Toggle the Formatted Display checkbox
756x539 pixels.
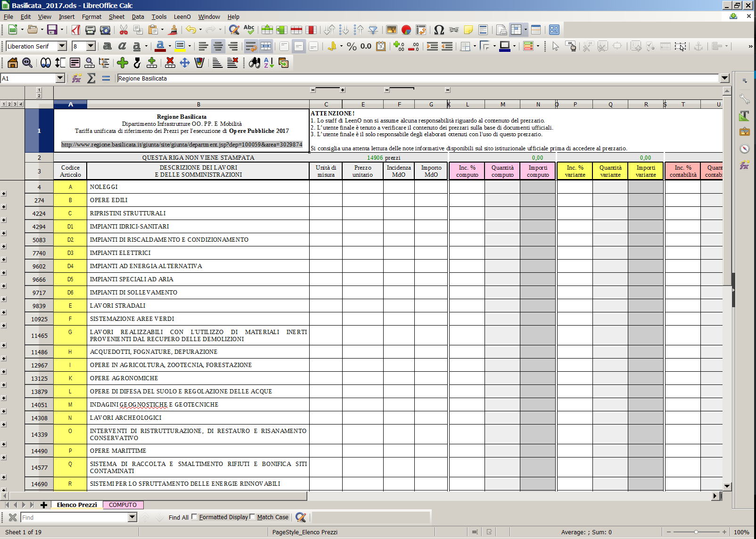point(194,517)
